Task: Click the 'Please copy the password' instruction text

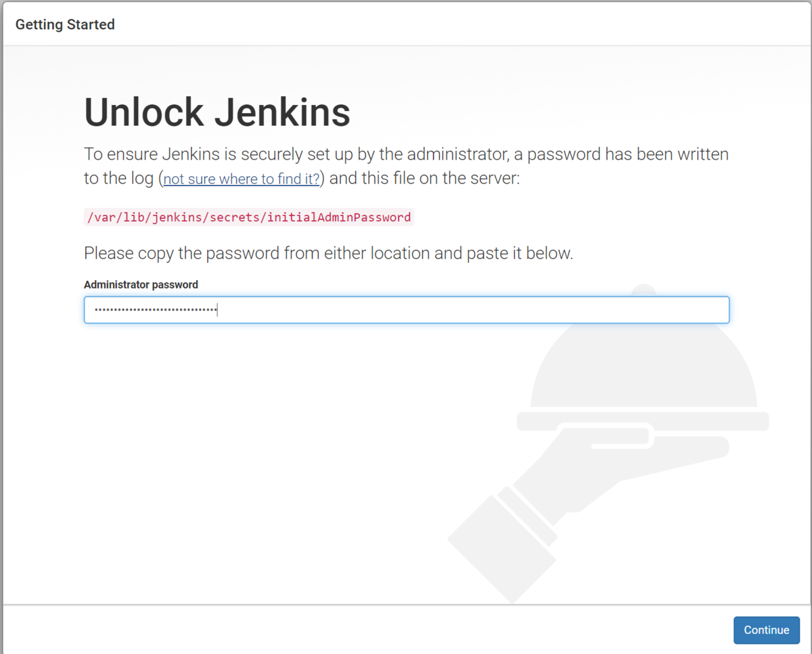Action: (x=328, y=254)
